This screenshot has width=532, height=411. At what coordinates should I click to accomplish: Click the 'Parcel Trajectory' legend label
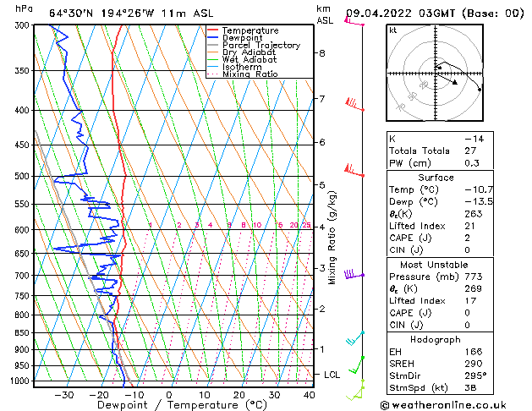[261, 45]
